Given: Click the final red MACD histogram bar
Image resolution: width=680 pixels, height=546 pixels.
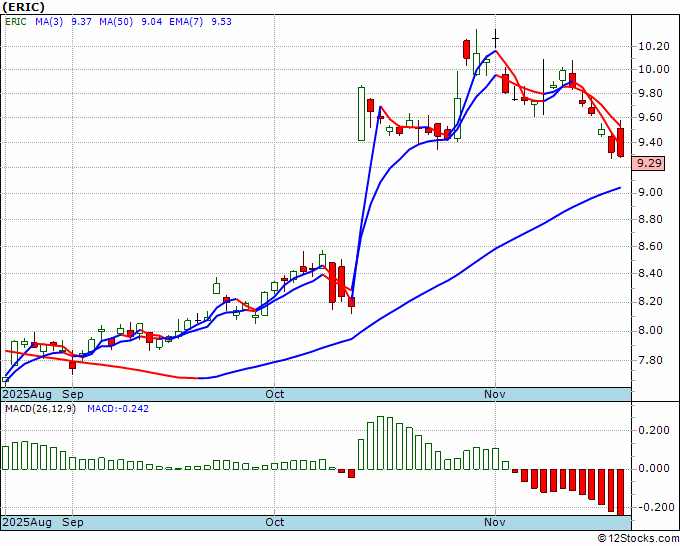Looking at the screenshot, I should click(621, 492).
